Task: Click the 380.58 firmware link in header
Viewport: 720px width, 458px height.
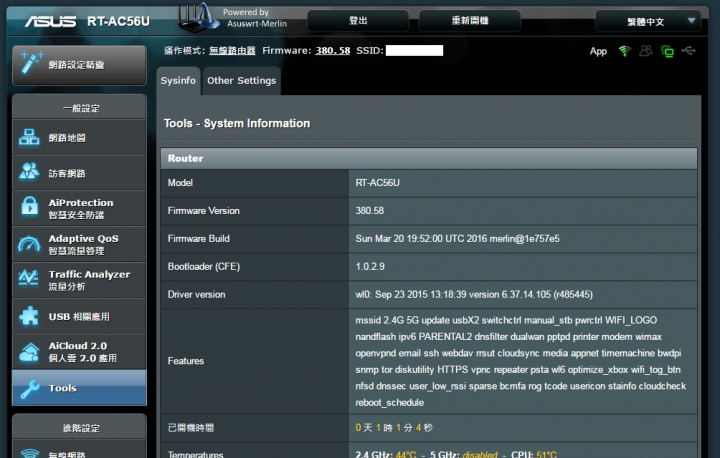Action: (332, 51)
